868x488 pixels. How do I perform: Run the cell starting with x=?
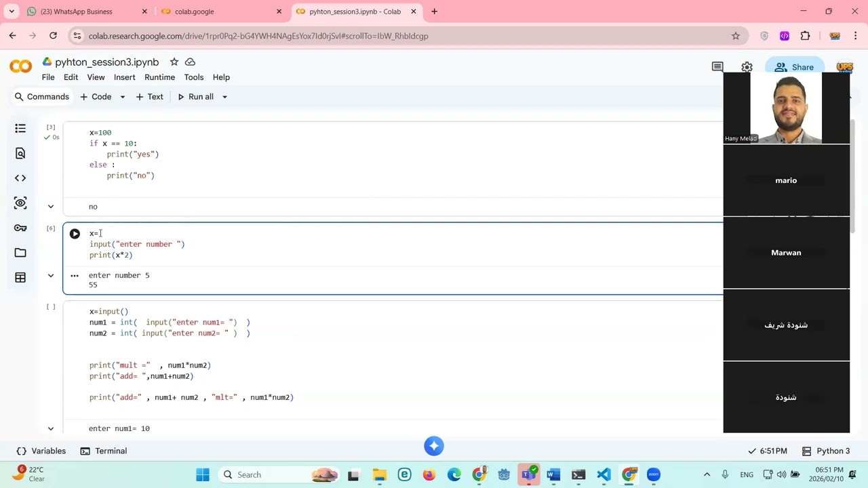coord(75,234)
